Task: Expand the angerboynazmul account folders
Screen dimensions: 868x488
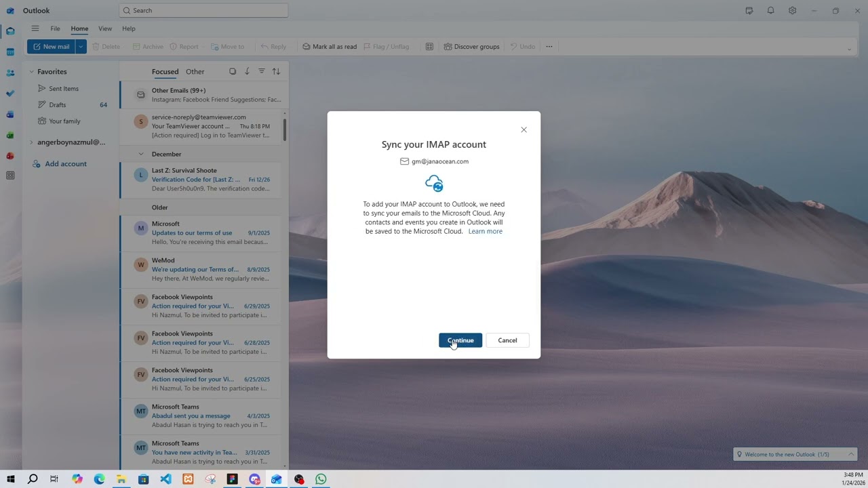Action: pos(31,142)
